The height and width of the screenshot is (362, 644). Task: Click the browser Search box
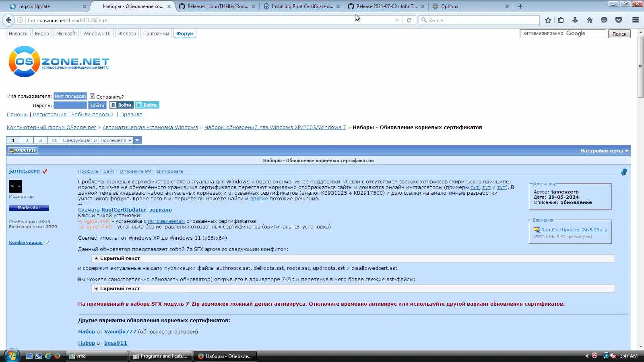tap(479, 20)
